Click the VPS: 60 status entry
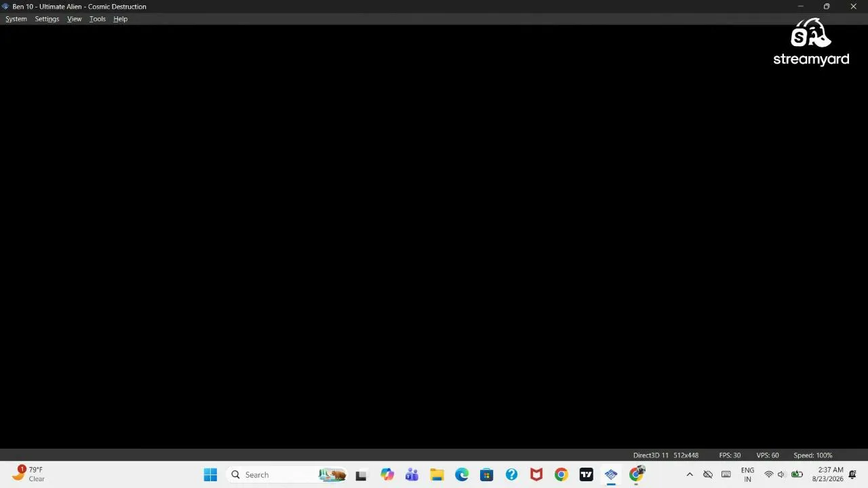Viewport: 868px width, 488px height. click(x=768, y=455)
